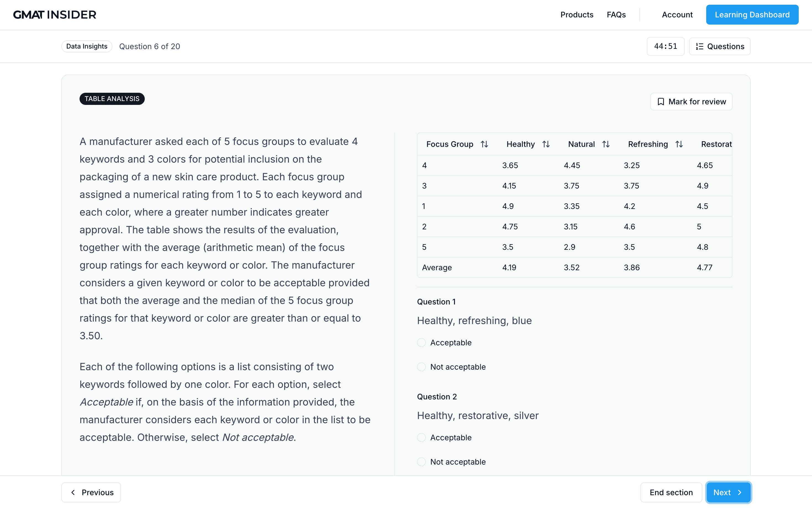Click the Natural column header label

click(x=581, y=144)
